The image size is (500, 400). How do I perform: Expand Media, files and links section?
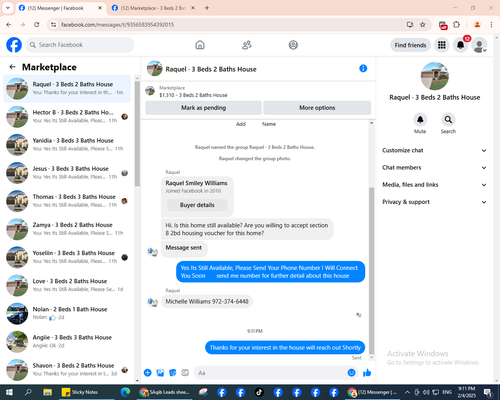pyautogui.click(x=434, y=185)
